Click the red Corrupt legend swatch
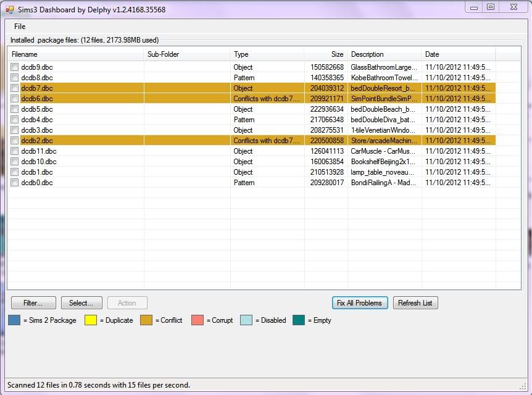Image resolution: width=532 pixels, height=395 pixels. 197,320
